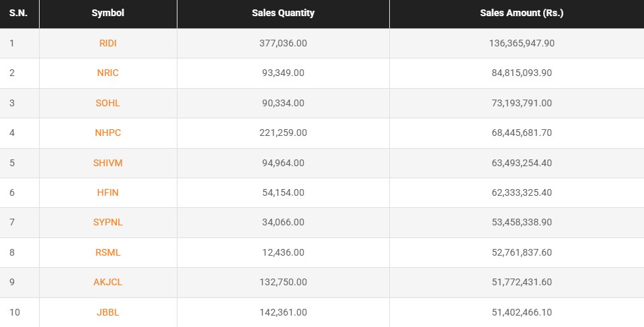This screenshot has height=327, width=644.
Task: Click the Sales Quantity column header
Action: tap(283, 13)
